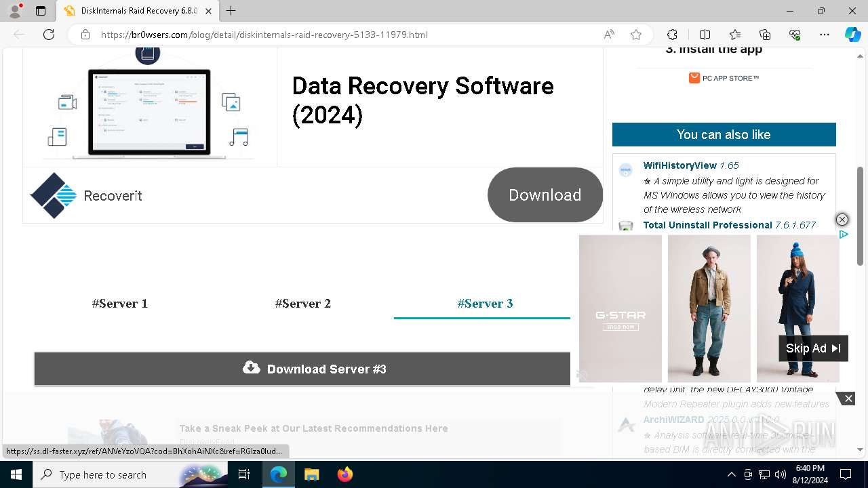Close the G-Star video ad
Image resolution: width=868 pixels, height=488 pixels.
point(842,220)
